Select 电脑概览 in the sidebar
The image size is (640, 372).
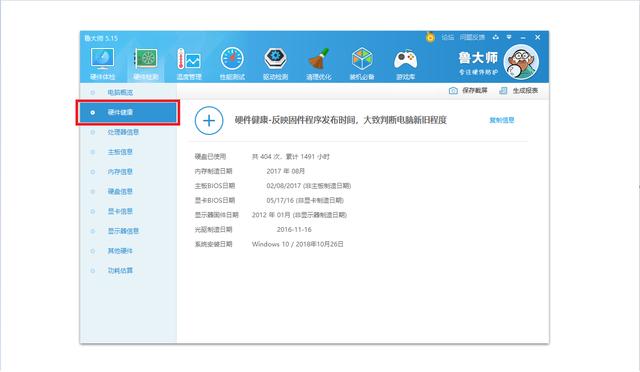point(128,93)
